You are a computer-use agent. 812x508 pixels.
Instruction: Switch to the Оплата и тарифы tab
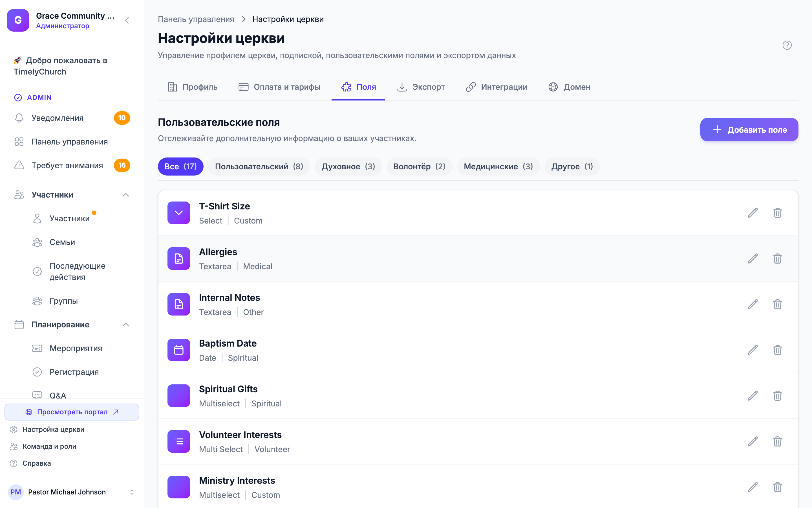tap(279, 87)
